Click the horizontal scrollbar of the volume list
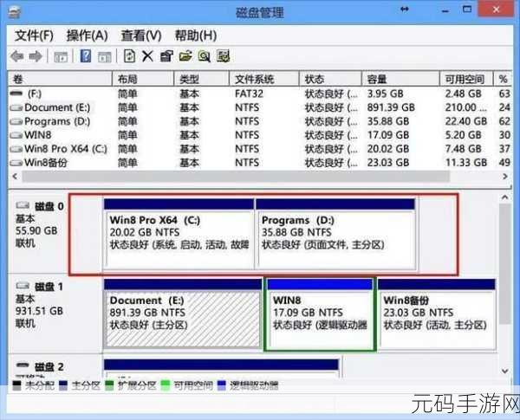The image size is (520, 420). [236, 177]
